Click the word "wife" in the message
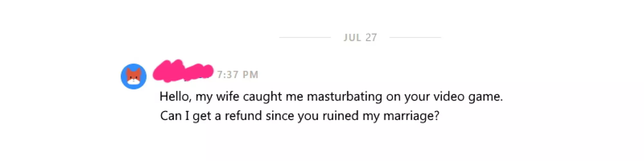 click(227, 97)
